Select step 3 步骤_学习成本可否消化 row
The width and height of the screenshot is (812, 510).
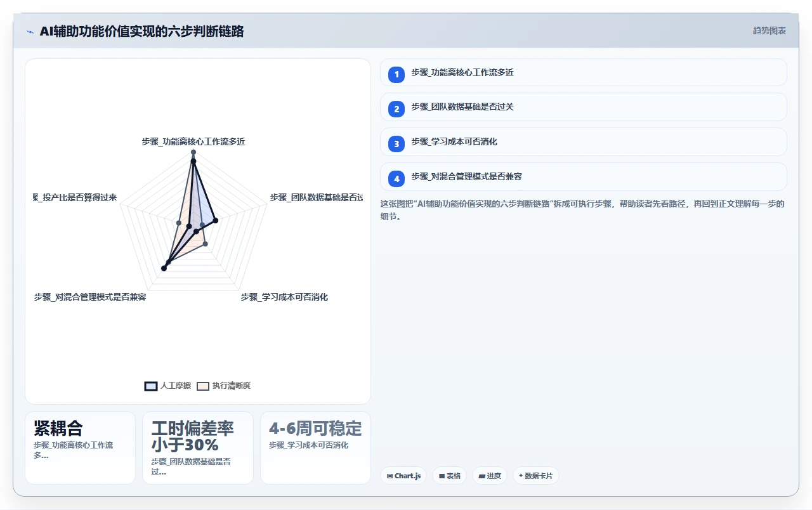click(583, 142)
